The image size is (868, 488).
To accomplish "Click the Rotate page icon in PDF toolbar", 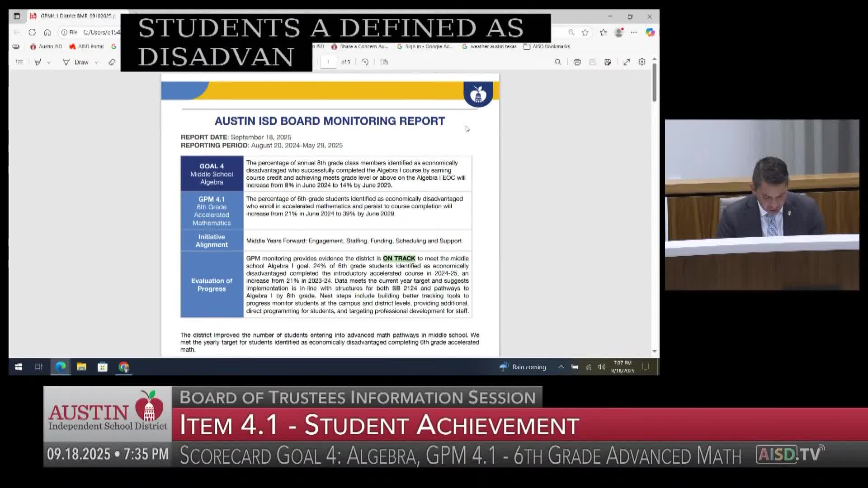I will (365, 62).
